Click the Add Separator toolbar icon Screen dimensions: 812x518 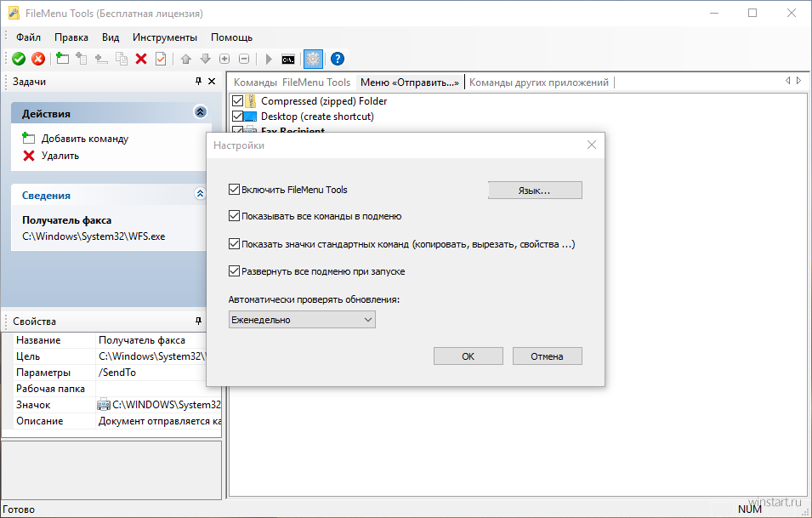[x=101, y=59]
